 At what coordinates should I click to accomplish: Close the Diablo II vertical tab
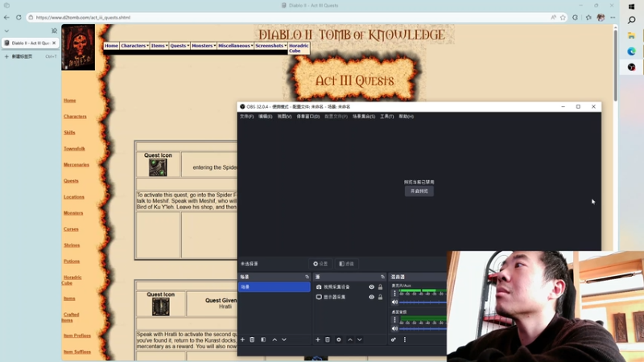[x=54, y=43]
